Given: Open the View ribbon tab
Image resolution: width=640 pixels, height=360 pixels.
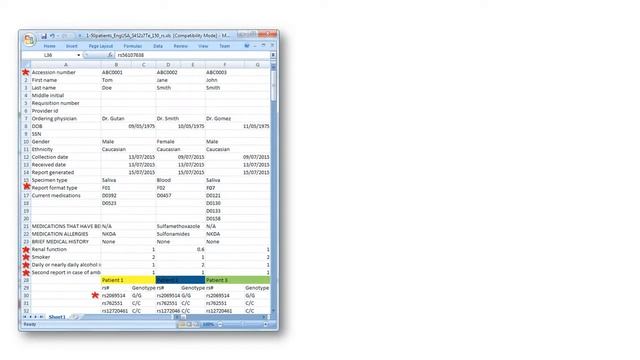Looking at the screenshot, I should pos(203,46).
